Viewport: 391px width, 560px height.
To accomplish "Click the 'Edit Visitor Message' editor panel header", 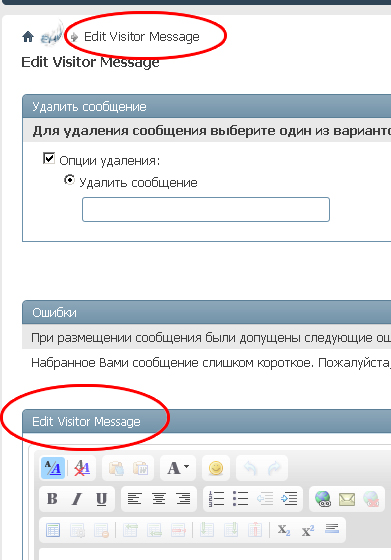I will tap(207, 421).
